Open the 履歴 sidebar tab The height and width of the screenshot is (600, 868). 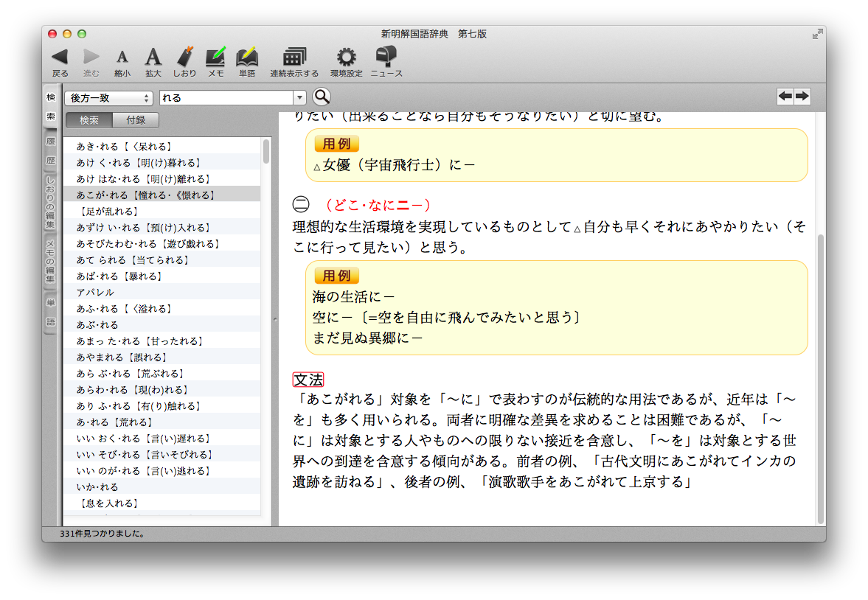[x=51, y=150]
